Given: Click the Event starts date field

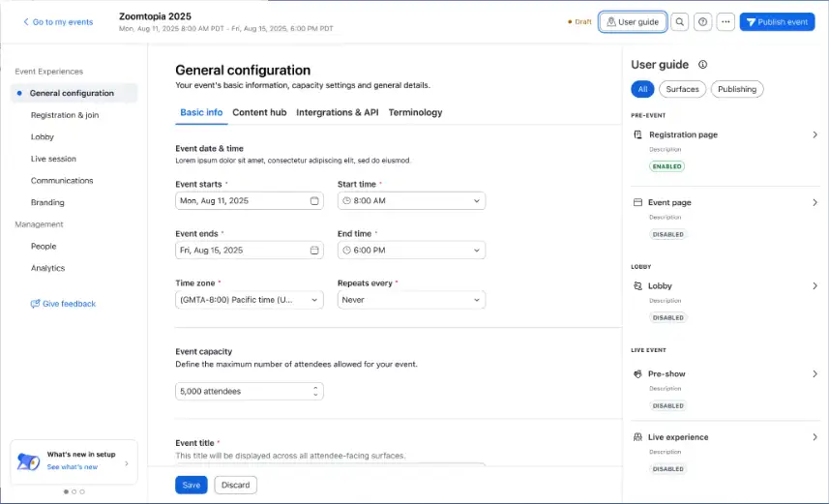Looking at the screenshot, I should pyautogui.click(x=249, y=201).
